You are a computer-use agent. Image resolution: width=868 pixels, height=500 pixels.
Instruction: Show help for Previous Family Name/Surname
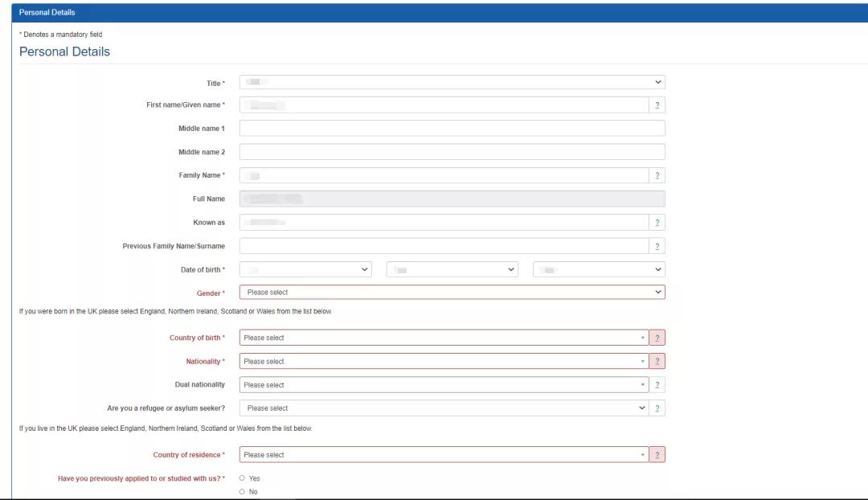pos(657,246)
